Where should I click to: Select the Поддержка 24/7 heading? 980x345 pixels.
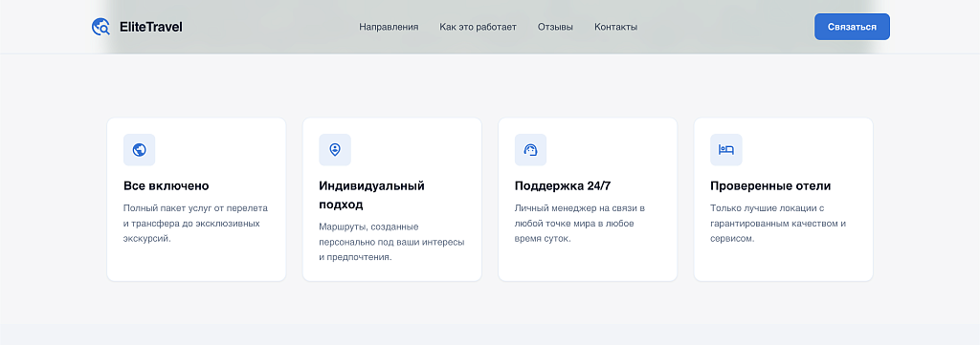pyautogui.click(x=563, y=186)
